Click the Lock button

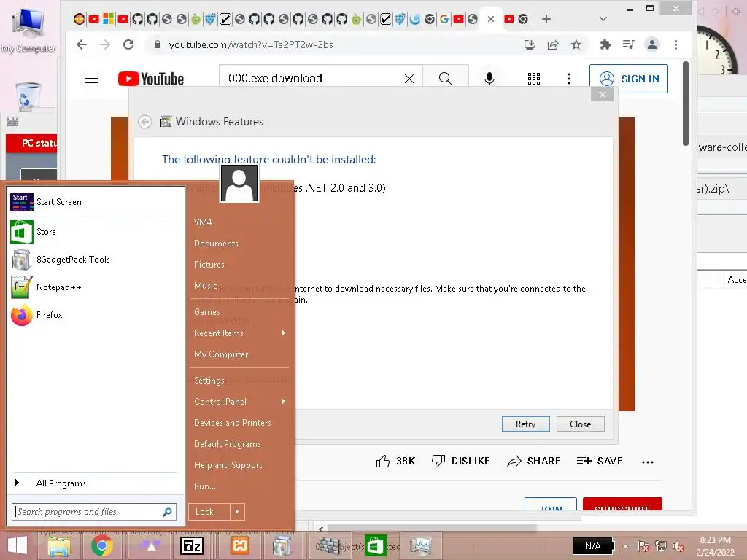point(209,512)
